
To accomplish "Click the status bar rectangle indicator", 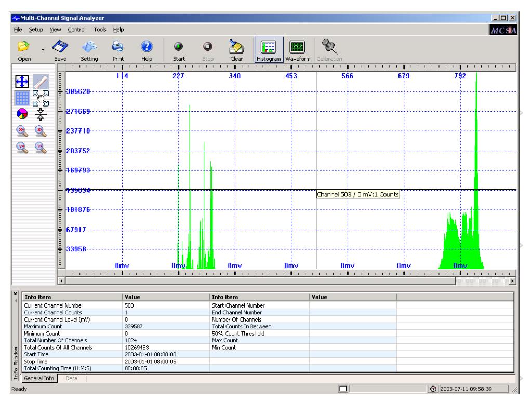I will tap(343, 389).
